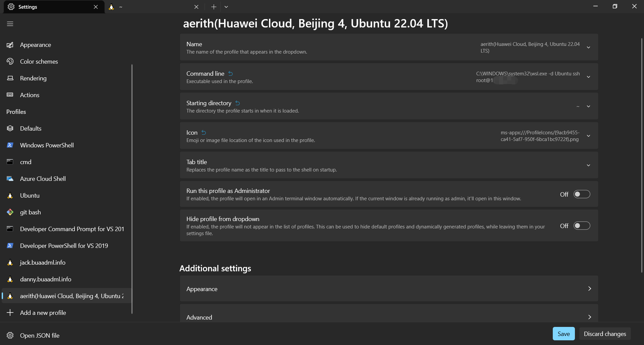This screenshot has height=345, width=644.
Task: Expand the Name setting row
Action: (389, 47)
